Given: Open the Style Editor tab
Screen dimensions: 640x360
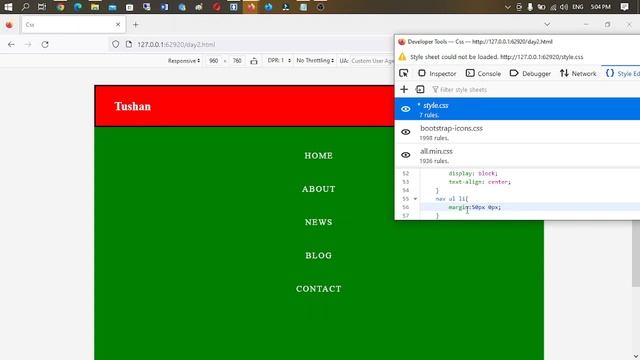Looking at the screenshot, I should [x=622, y=73].
